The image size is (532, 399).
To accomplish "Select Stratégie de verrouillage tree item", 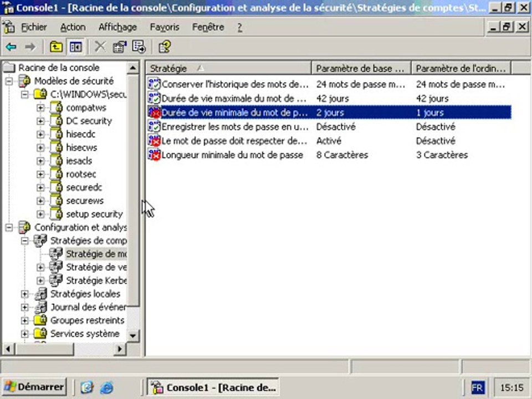I will (96, 267).
